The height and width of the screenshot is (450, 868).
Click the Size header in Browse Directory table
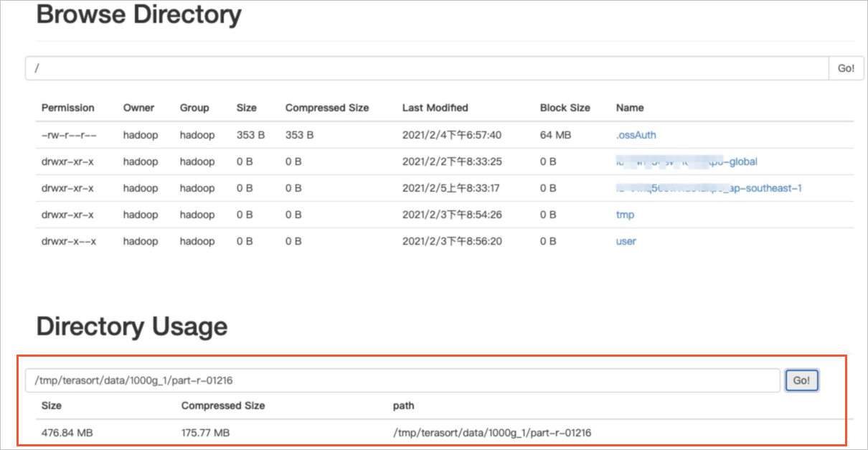pyautogui.click(x=246, y=108)
